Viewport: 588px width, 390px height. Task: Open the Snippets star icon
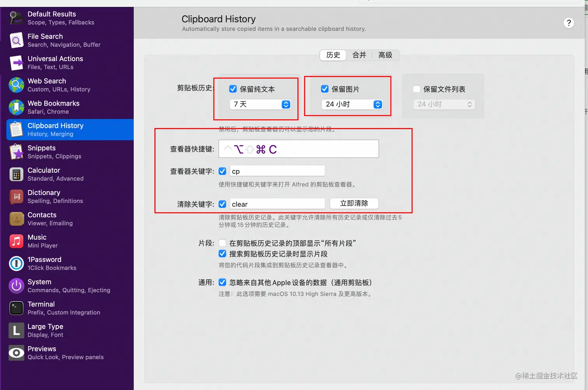tap(16, 152)
